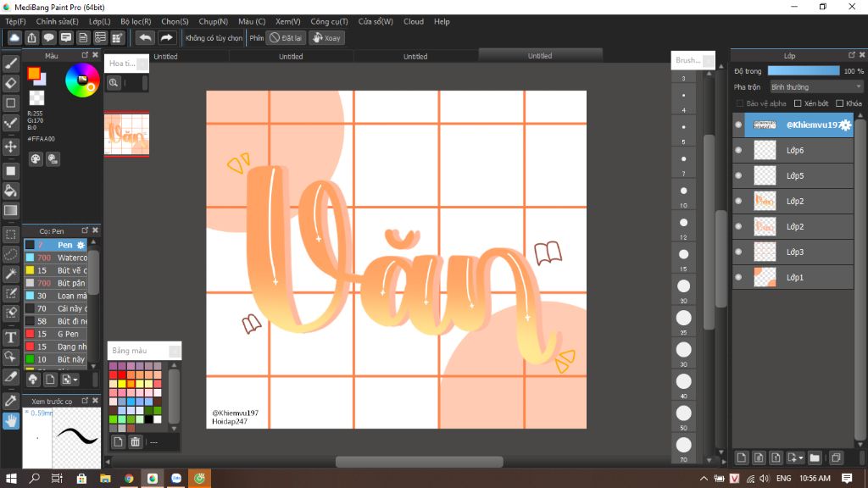Open add-brush dropdown in brush panel

click(75, 380)
